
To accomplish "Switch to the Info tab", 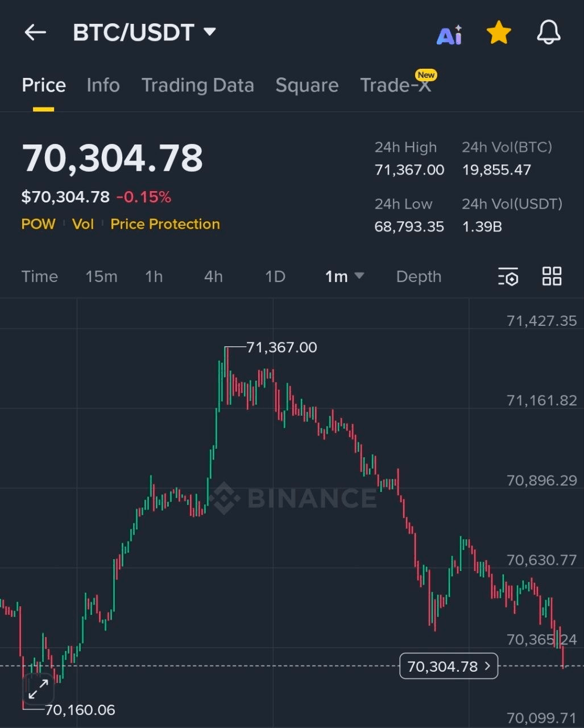I will [x=103, y=85].
